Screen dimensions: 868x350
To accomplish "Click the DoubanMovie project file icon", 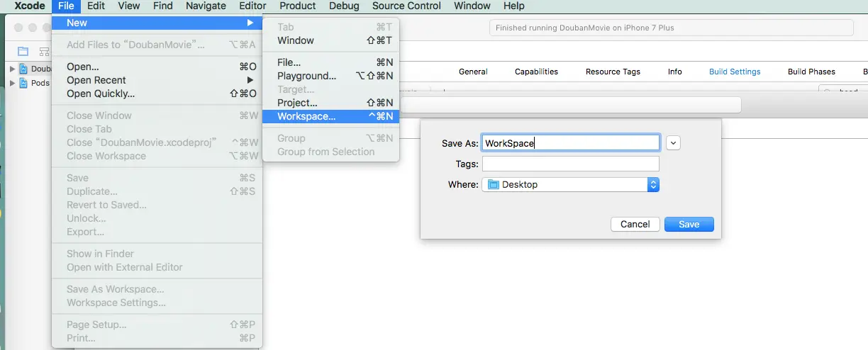I will click(24, 69).
